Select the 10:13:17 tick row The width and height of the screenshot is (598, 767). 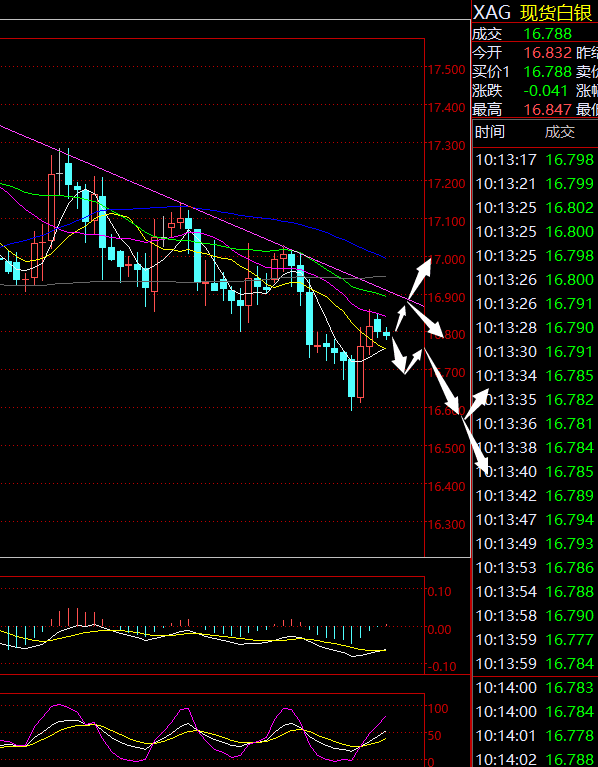[x=535, y=159]
